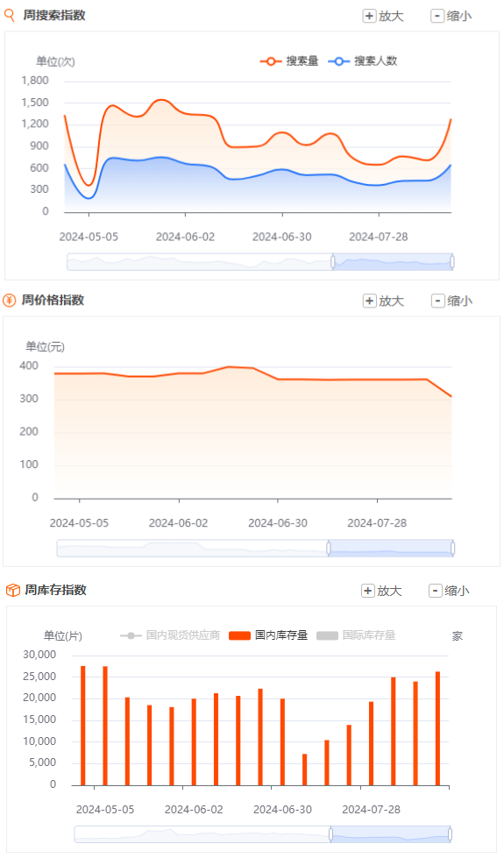Click the shortest inventory bar after 2024-06-30
The width and height of the screenshot is (504, 858).
(x=305, y=769)
